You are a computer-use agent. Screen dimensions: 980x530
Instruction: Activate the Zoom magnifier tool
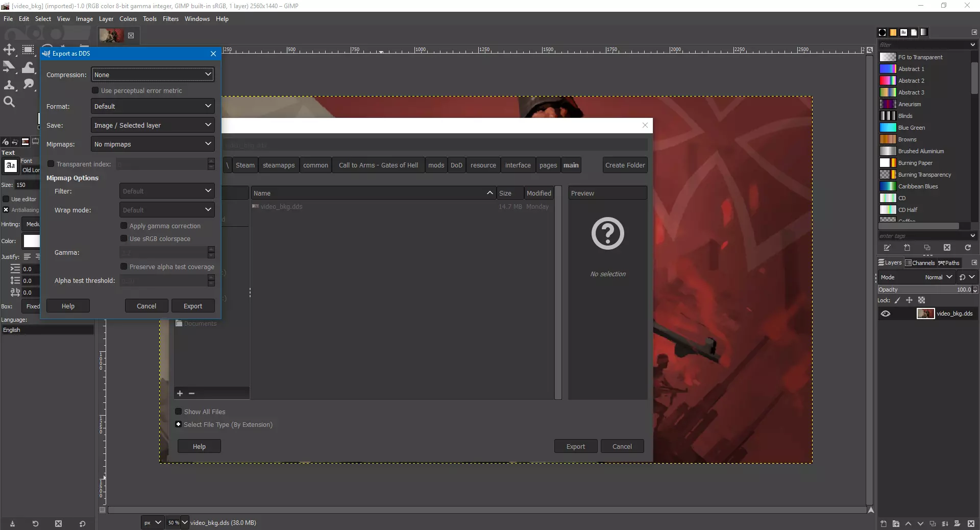coord(9,102)
